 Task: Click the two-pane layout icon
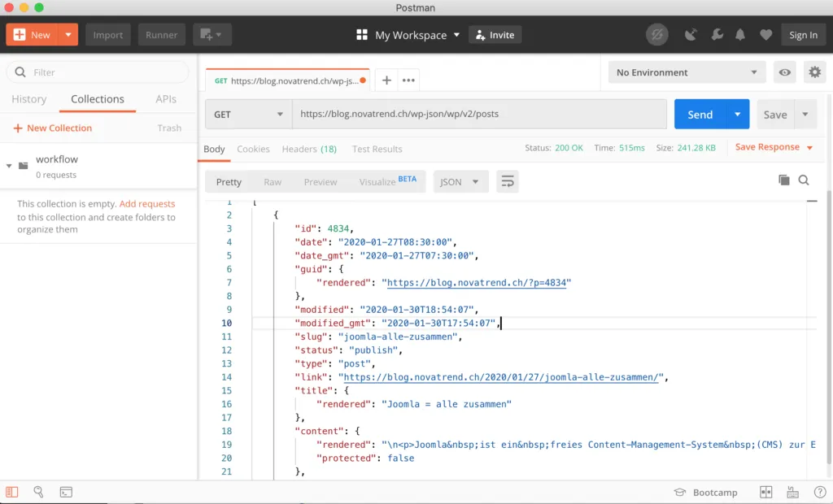click(x=765, y=493)
